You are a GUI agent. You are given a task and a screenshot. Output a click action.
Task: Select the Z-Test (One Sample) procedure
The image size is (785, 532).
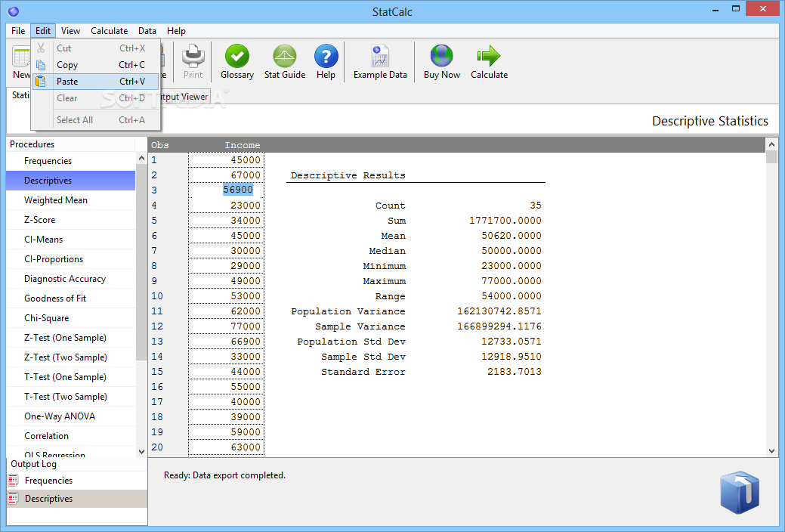pos(70,338)
